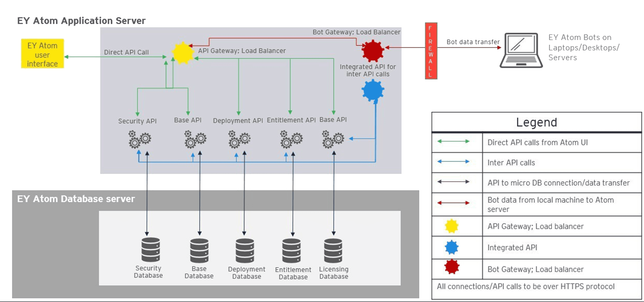Click the green arrow in the legend
Image resolution: width=644 pixels, height=302 pixels.
point(453,141)
